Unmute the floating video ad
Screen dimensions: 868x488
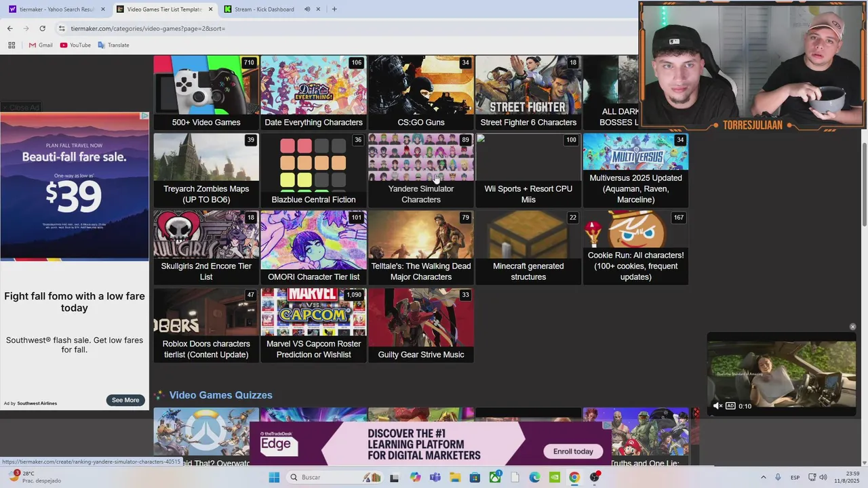click(718, 406)
